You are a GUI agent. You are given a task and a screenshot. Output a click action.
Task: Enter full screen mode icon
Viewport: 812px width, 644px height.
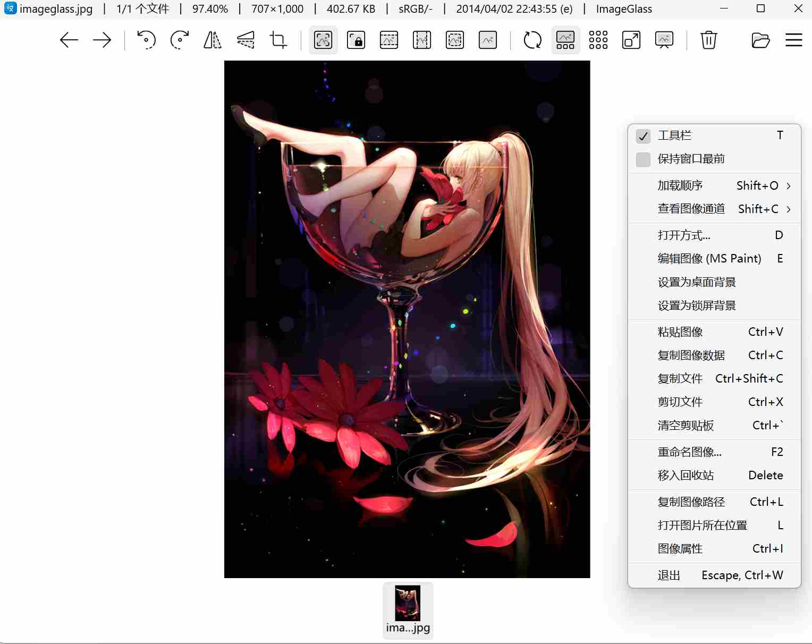click(x=631, y=40)
